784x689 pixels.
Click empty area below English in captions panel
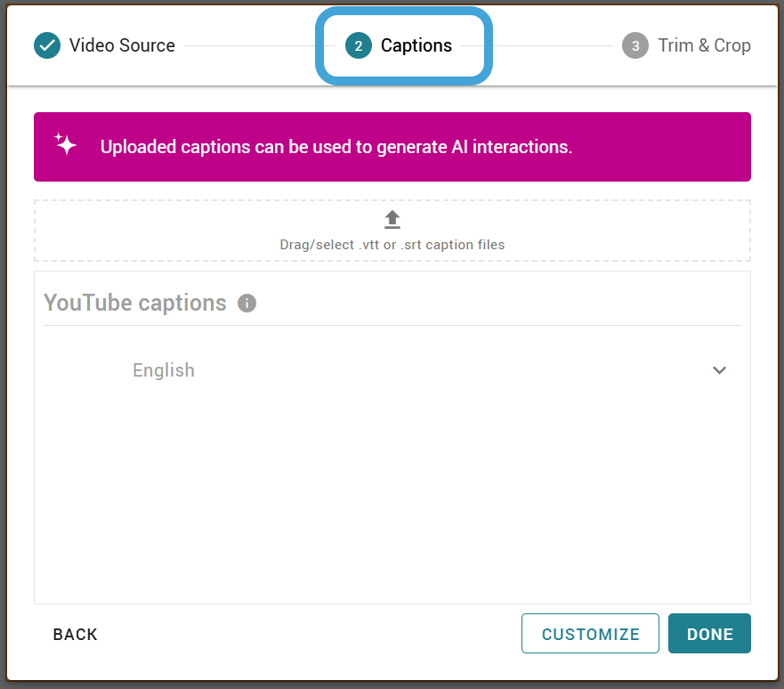(392, 495)
